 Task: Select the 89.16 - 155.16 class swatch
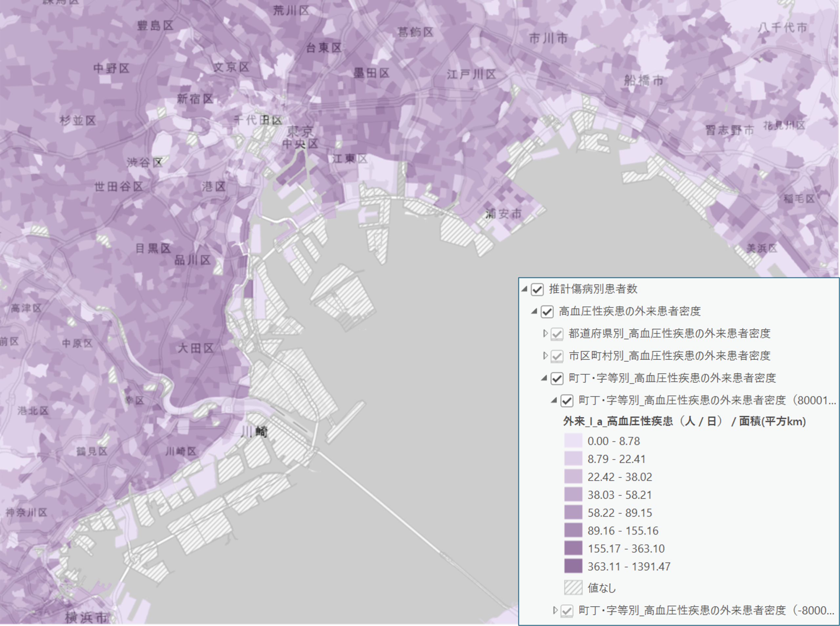tap(573, 530)
